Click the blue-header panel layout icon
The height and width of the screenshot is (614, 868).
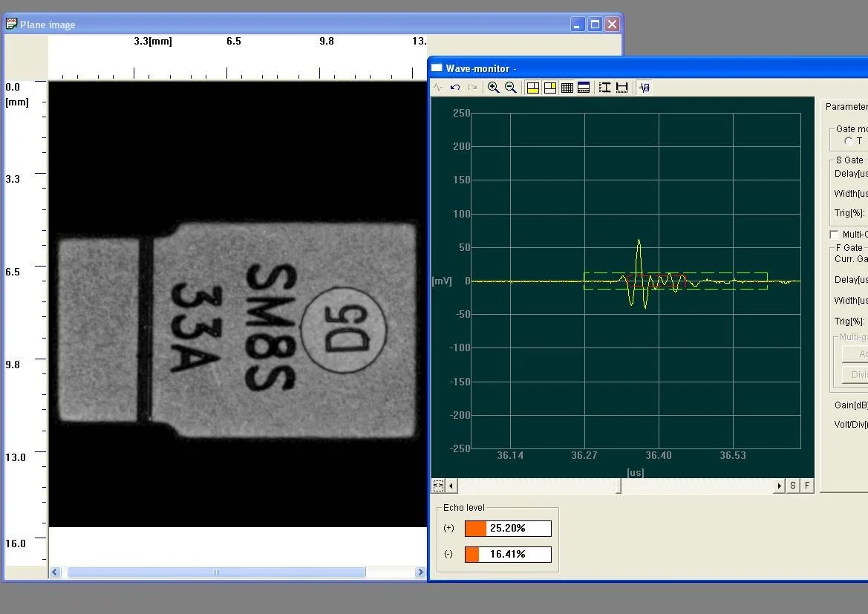coord(584,88)
